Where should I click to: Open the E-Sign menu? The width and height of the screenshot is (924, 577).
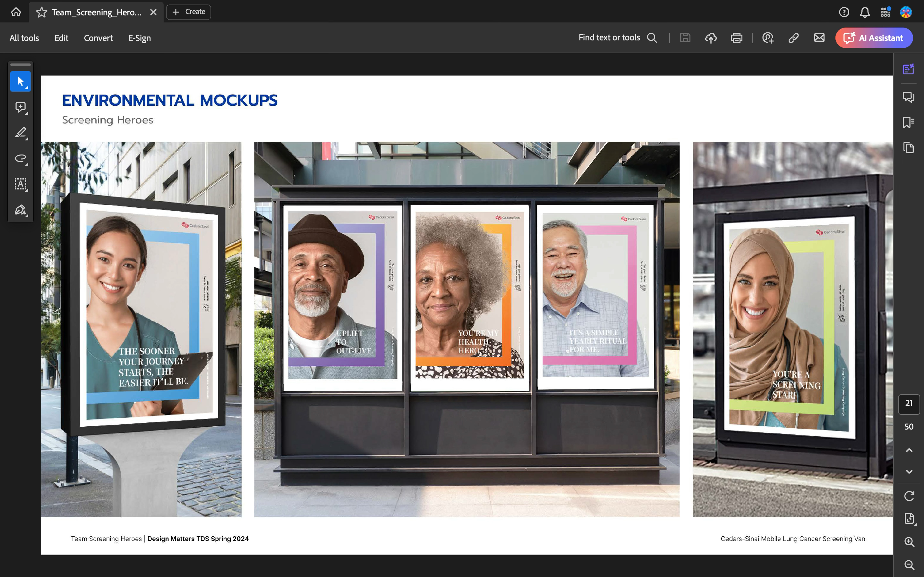pyautogui.click(x=139, y=38)
